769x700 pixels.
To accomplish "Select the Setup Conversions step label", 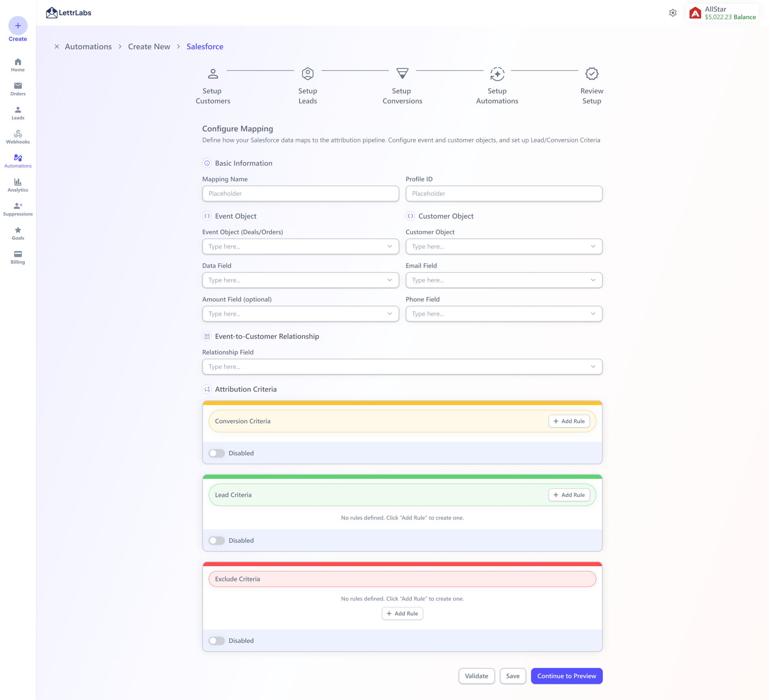I will click(402, 96).
